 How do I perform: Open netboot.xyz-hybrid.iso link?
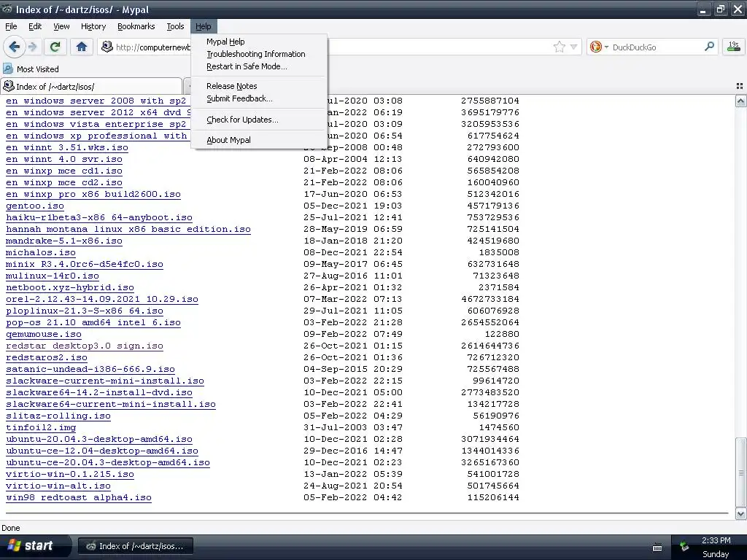(69, 287)
